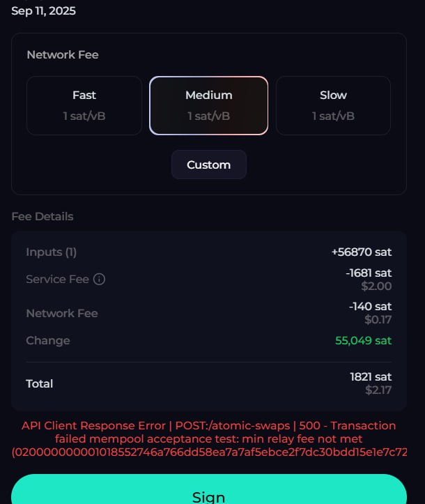Click the Sep 11, 2025 date text
Screen dimensions: 425x504
(x=43, y=11)
